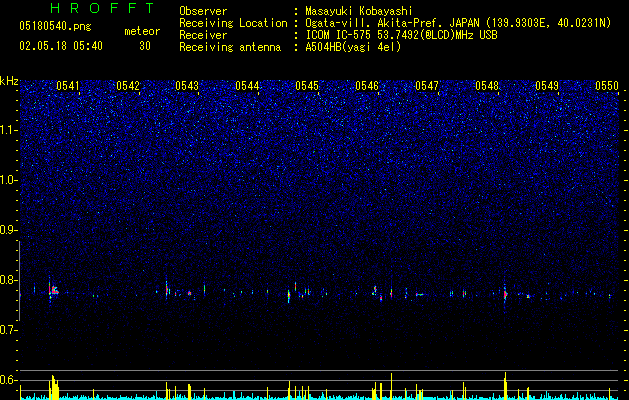Click the date stamp 02.05.18 05:40
This screenshot has height=400, width=629.
point(61,46)
